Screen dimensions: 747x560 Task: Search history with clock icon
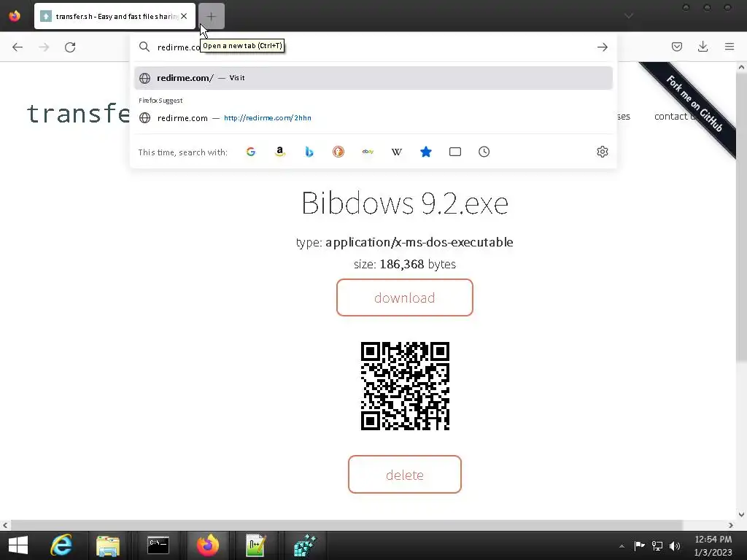[484, 152]
